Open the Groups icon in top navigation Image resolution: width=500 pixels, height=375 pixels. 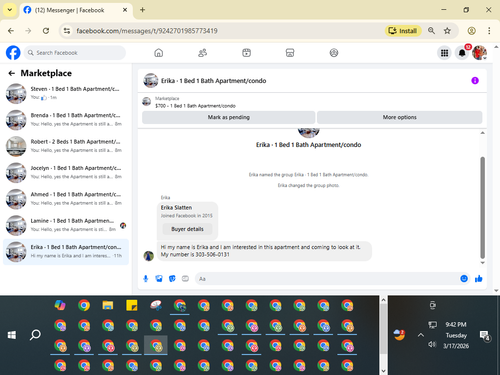tap(334, 53)
